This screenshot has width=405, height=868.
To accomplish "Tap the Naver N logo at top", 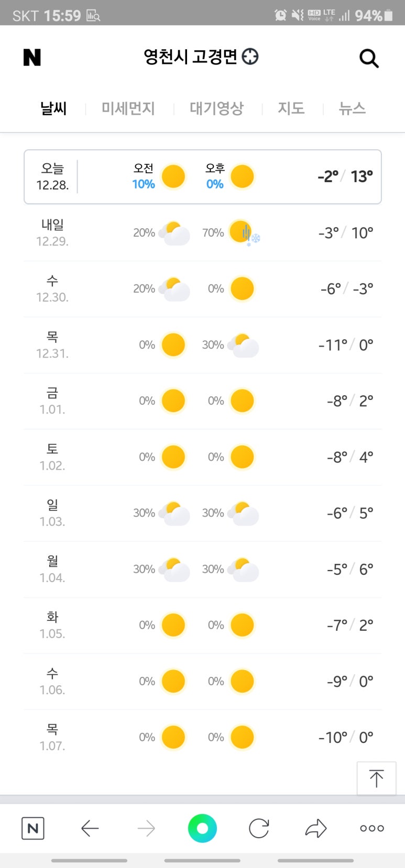I will (x=32, y=58).
